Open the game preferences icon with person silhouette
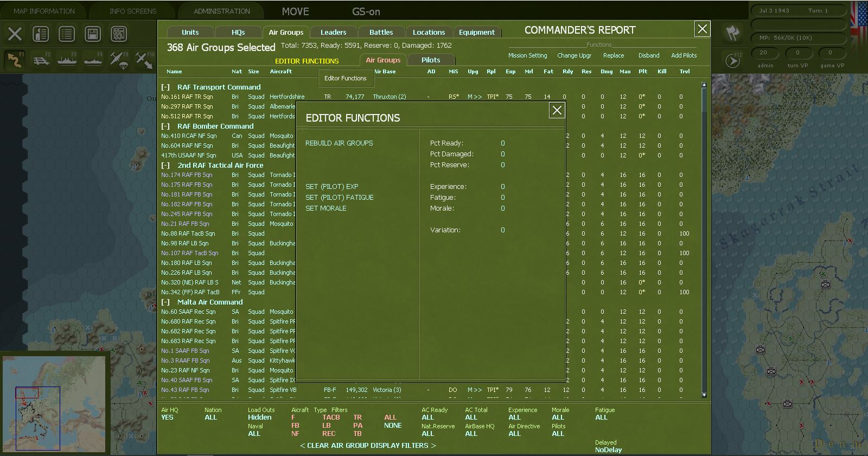This screenshot has height=456, width=868. click(41, 34)
